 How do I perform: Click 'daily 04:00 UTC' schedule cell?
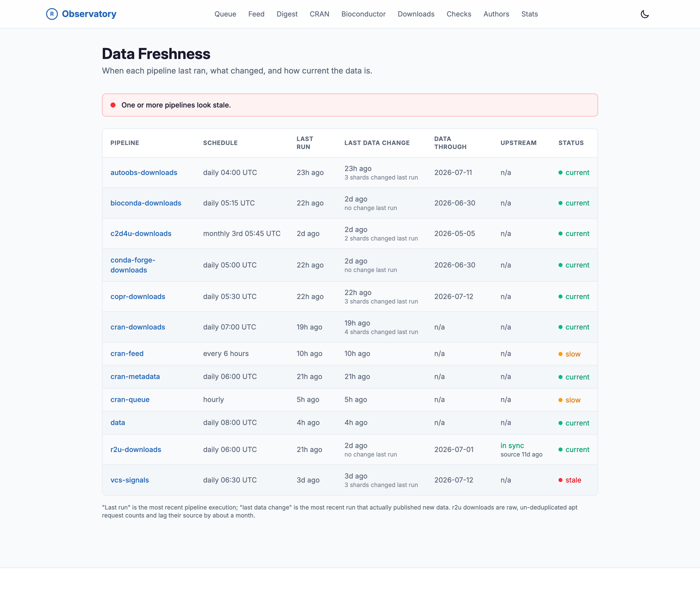click(x=230, y=172)
